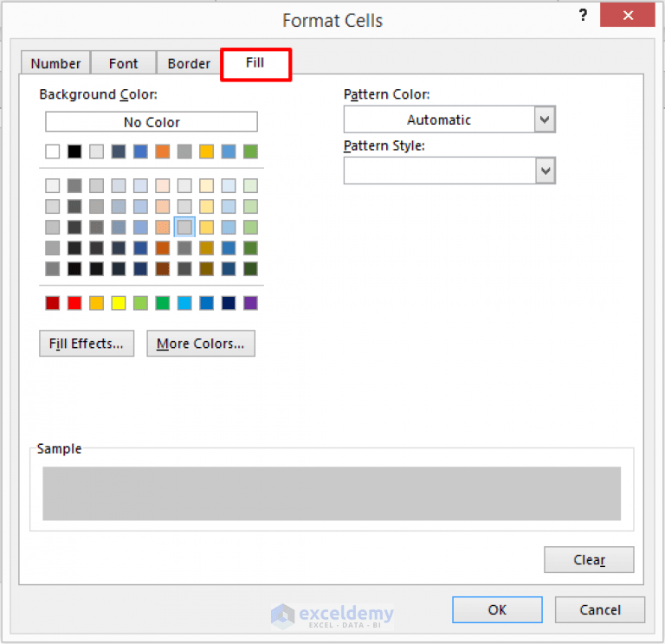The height and width of the screenshot is (644, 665).
Task: Click the gray Sample preview area
Action: point(332,493)
